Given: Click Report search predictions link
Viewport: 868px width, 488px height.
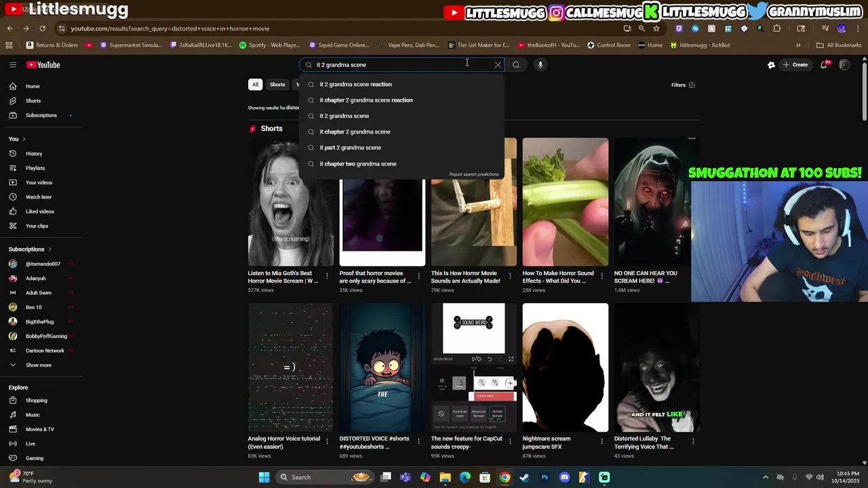Looking at the screenshot, I should [473, 174].
